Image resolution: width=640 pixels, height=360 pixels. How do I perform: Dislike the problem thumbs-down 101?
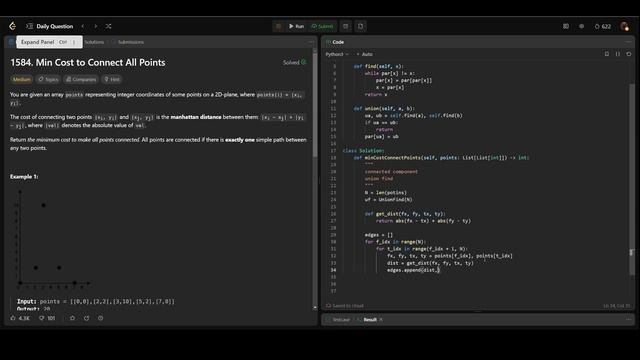pos(47,318)
